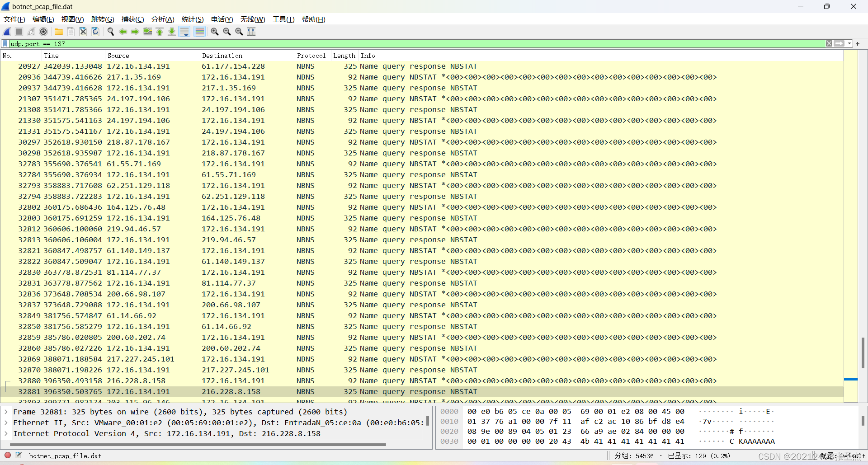Toggle auto-scroll during live capture
This screenshot has height=465, width=868.
tap(184, 32)
